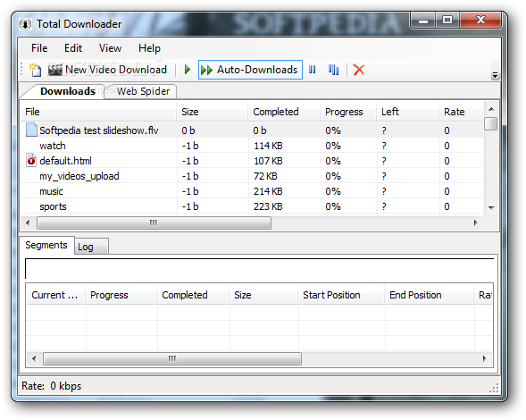Open the Segments tab
526x420 pixels.
(46, 245)
